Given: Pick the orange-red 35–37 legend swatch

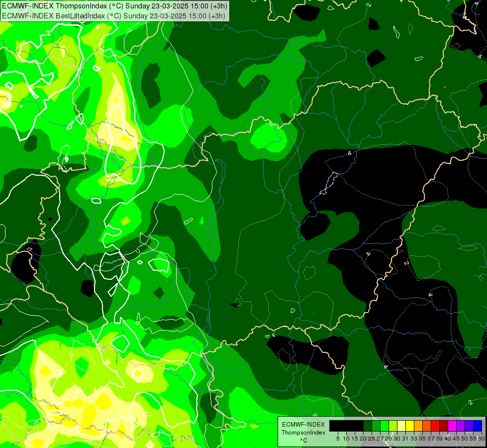Looking at the screenshot, I should [427, 426].
